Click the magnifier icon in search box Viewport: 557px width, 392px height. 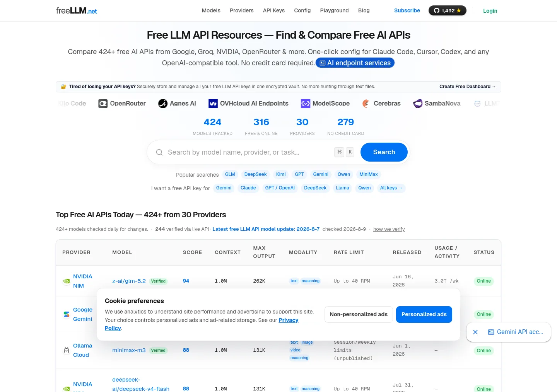point(159,152)
